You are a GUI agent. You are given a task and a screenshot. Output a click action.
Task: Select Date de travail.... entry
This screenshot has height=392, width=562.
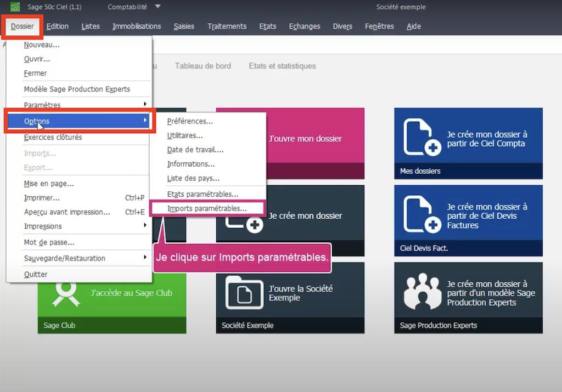208,150
